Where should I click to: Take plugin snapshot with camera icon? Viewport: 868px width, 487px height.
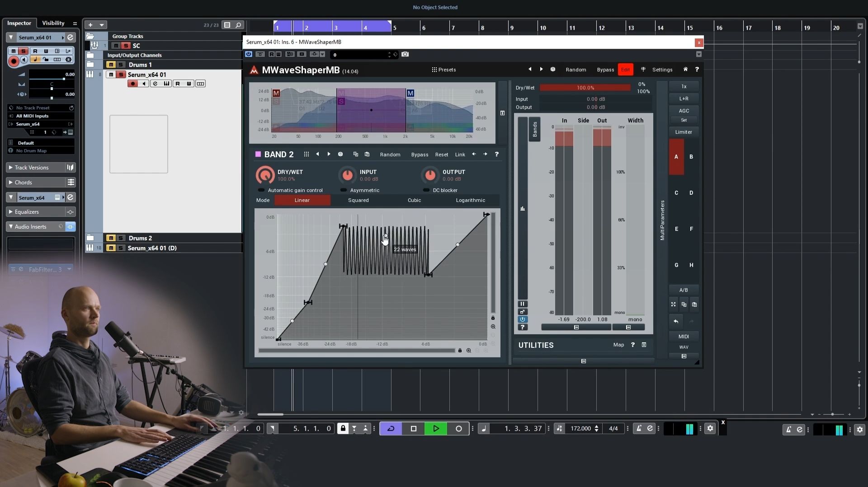[x=405, y=54]
